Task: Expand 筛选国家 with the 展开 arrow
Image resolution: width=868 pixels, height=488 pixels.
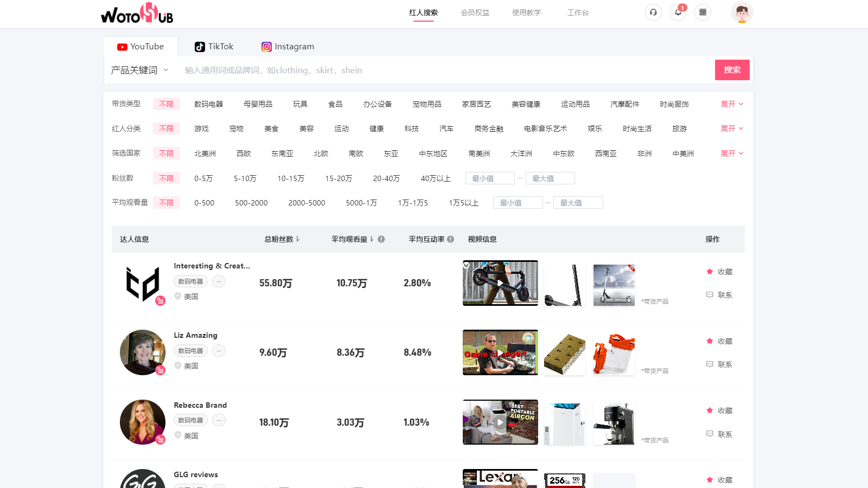Action: pyautogui.click(x=732, y=153)
